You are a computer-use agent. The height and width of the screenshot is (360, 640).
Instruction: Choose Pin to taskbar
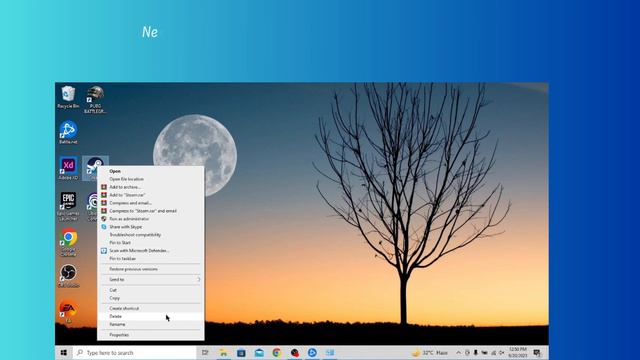coord(150,259)
